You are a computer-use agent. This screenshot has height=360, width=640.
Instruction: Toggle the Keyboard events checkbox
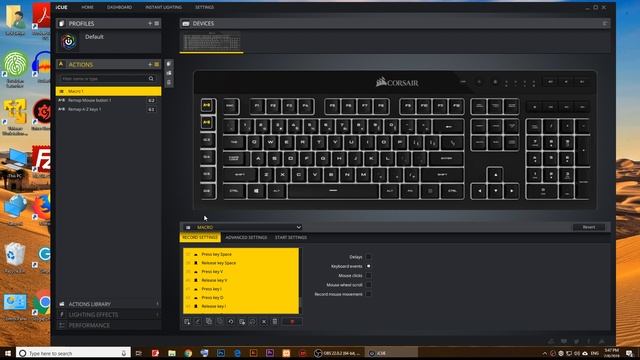pos(368,266)
